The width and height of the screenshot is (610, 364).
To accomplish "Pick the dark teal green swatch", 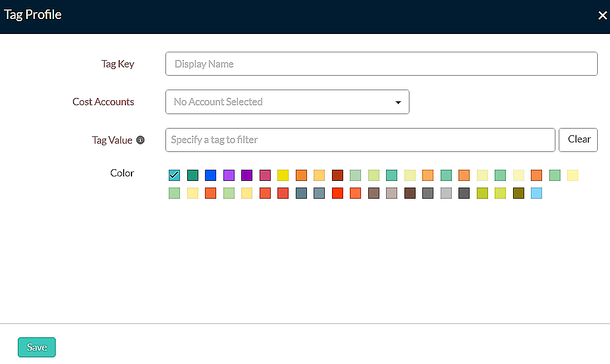I will (193, 175).
